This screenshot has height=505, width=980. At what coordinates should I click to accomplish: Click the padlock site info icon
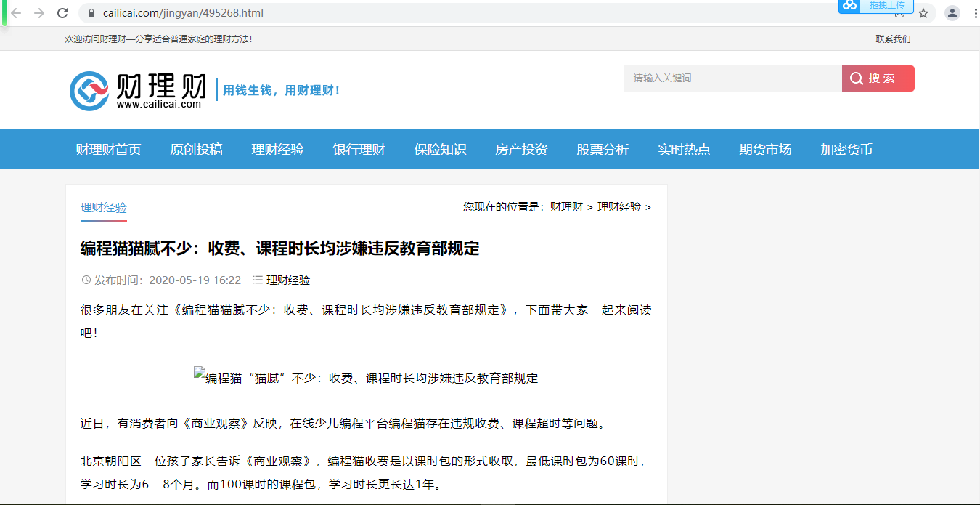91,13
